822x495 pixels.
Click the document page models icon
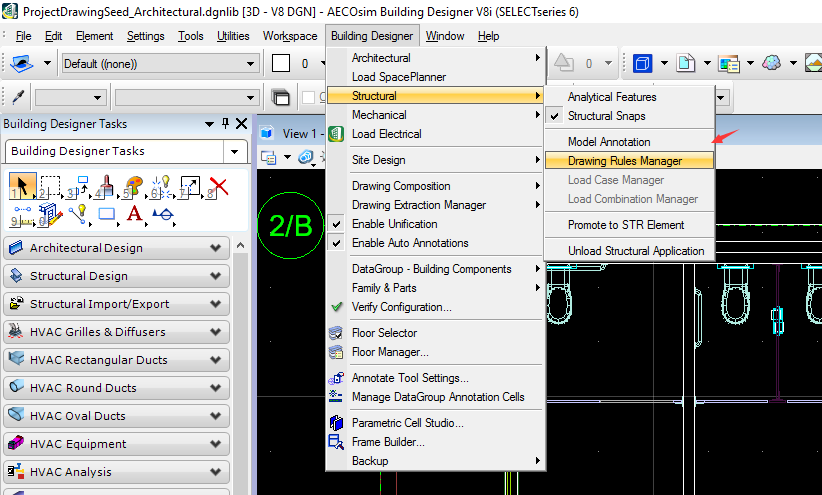coord(686,63)
